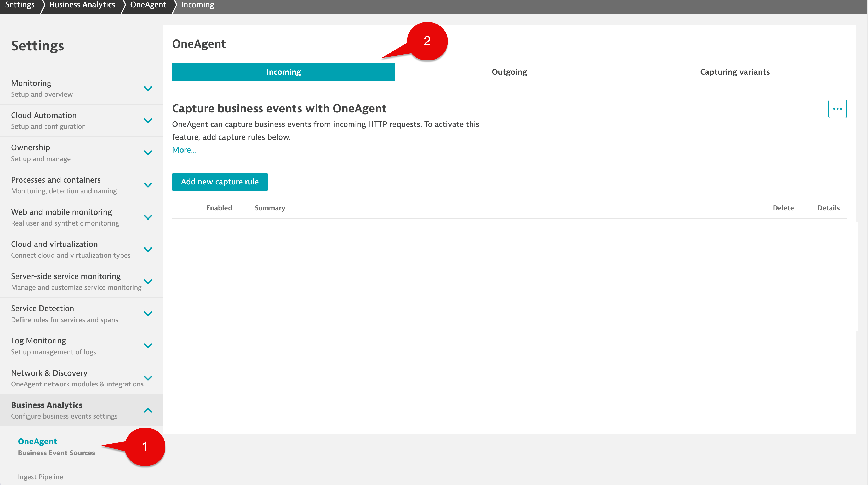Select 'Configure business events settings' text
The image size is (868, 485).
pos(64,416)
